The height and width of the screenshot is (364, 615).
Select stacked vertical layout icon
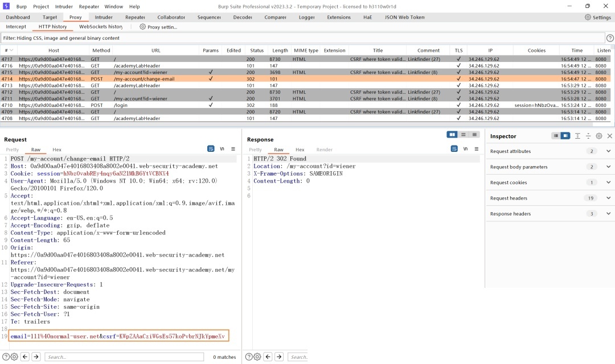click(x=463, y=134)
